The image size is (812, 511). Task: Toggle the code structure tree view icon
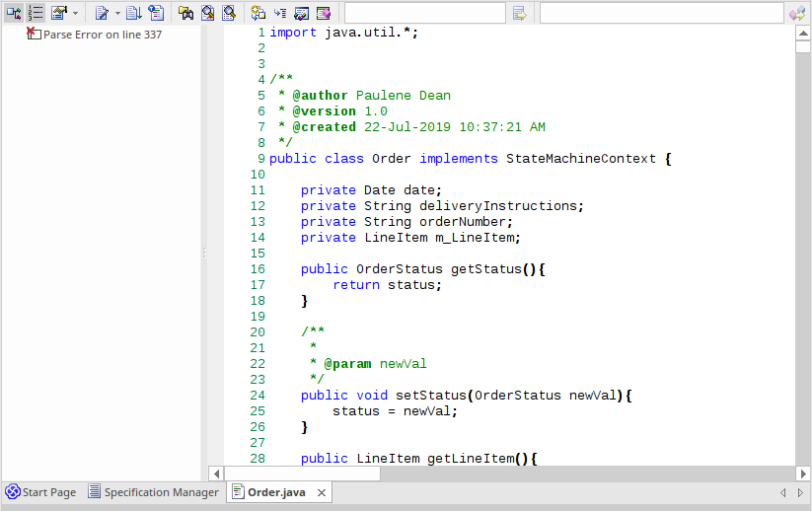pyautogui.click(x=14, y=13)
